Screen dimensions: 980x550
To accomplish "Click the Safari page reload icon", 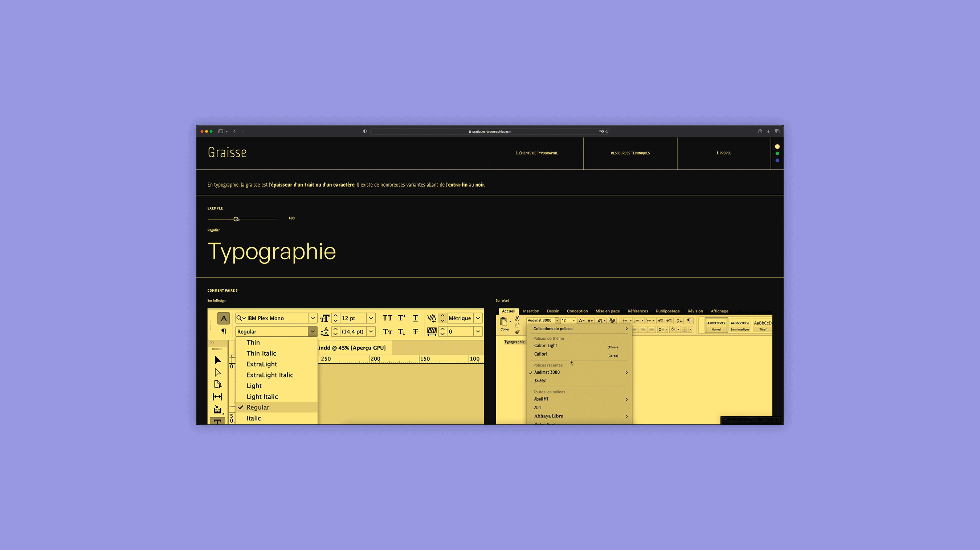I will pos(607,132).
